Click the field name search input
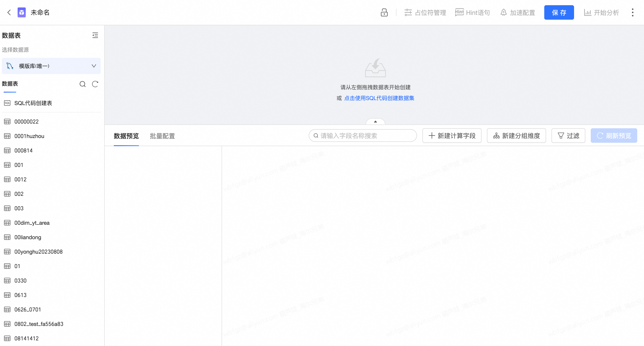Screen dimensions: 644x346 tap(363, 136)
